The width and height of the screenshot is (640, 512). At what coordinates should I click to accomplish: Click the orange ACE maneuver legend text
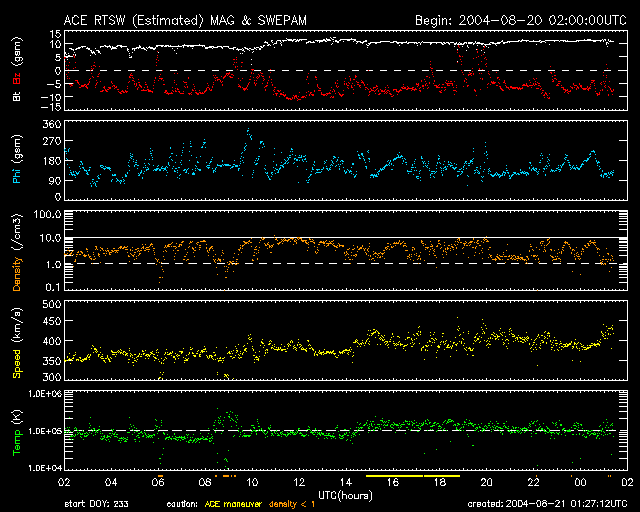click(237, 503)
